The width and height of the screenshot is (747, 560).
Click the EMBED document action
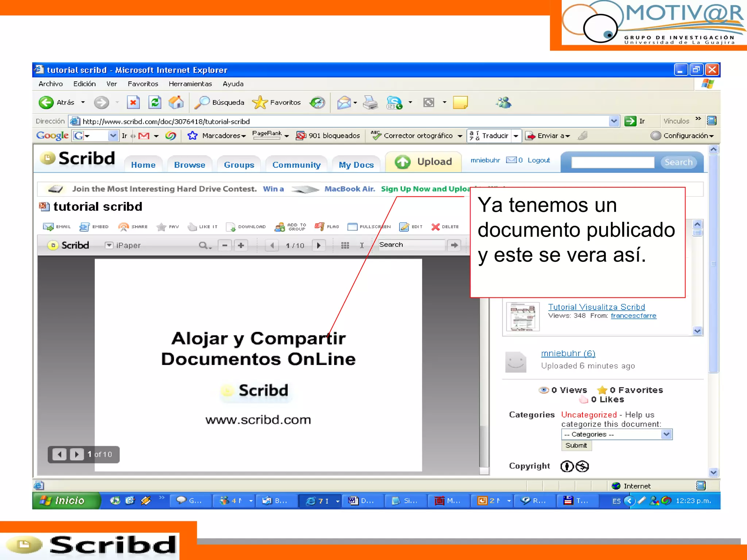click(94, 227)
